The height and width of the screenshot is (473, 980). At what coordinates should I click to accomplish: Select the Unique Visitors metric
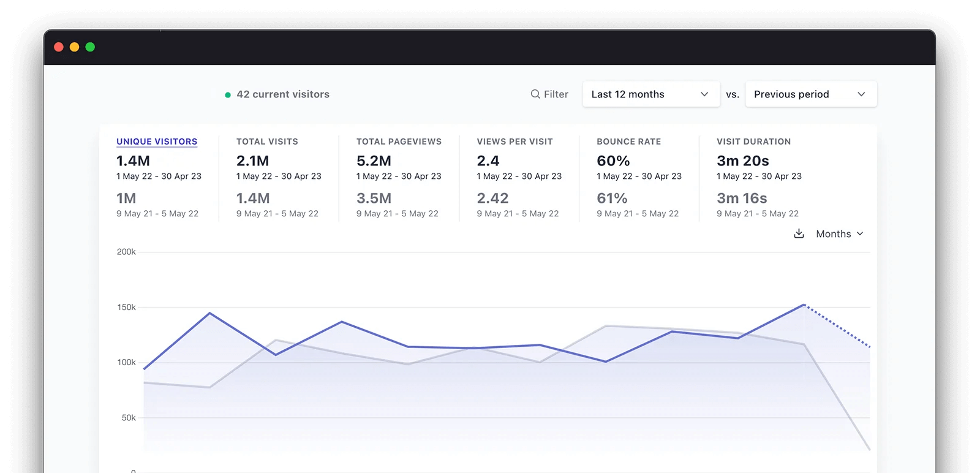point(157,142)
